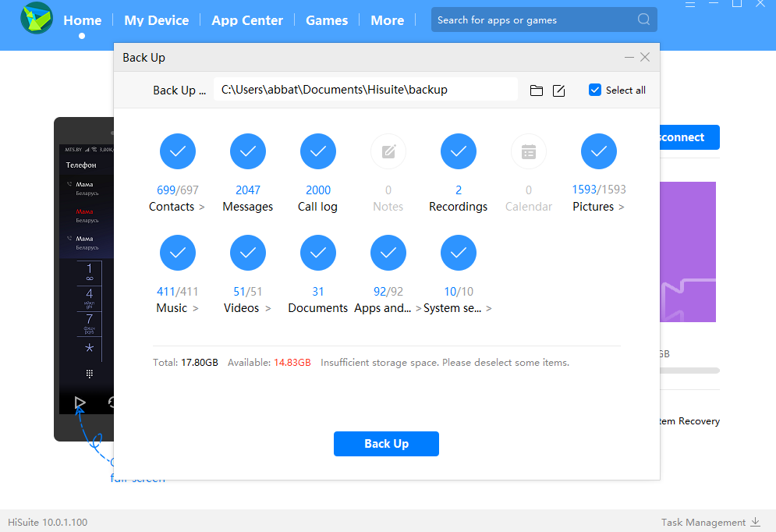Click the Messages label
The height and width of the screenshot is (532, 776).
coord(247,207)
